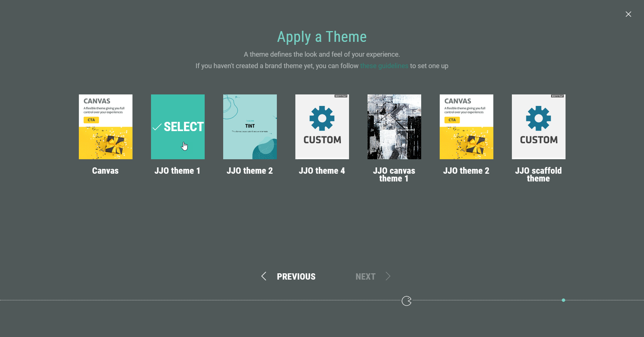Select the abstract black-and-white JJO canvas theme 1 thumbnail
Image resolution: width=644 pixels, height=337 pixels.
tap(394, 127)
